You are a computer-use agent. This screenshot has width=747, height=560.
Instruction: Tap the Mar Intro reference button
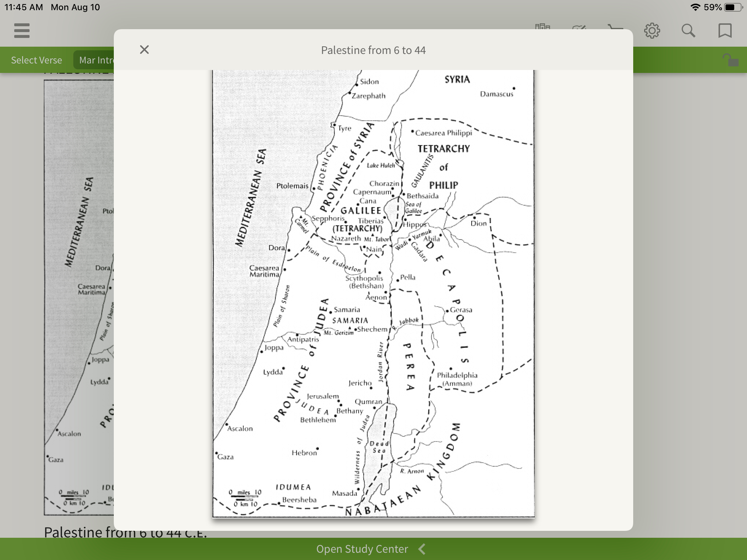point(94,60)
